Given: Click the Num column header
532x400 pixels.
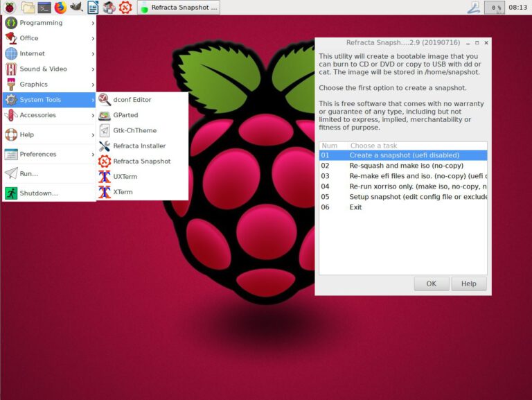Looking at the screenshot, I should coord(332,146).
